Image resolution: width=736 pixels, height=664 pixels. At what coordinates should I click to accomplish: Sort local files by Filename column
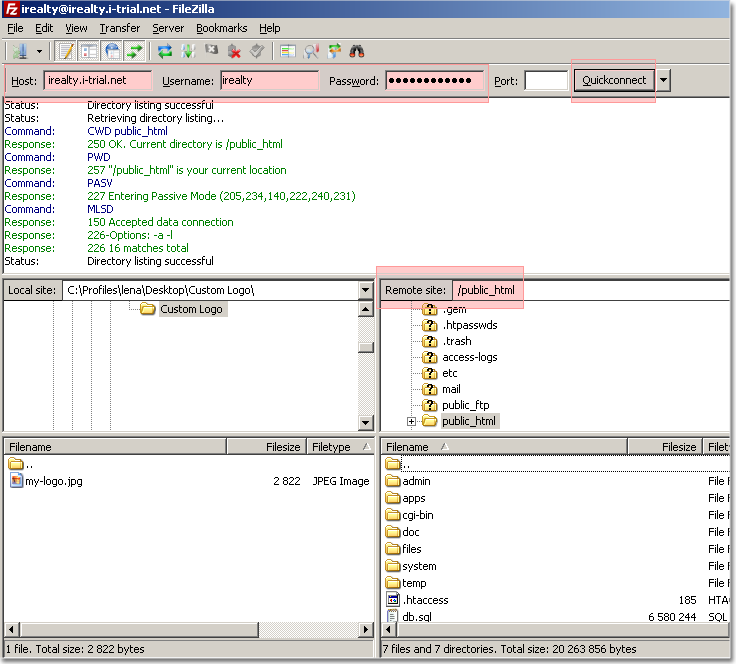coord(115,447)
